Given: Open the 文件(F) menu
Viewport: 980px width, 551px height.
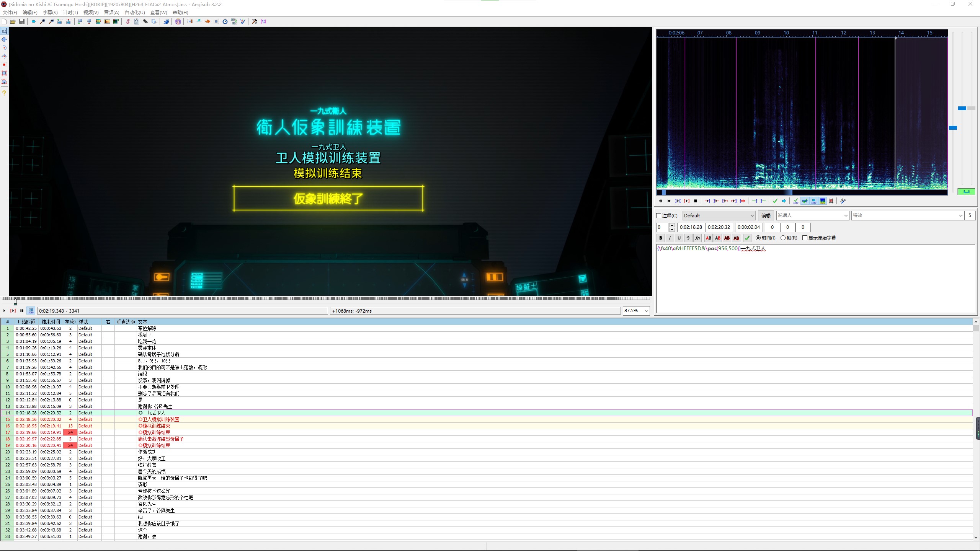Looking at the screenshot, I should (10, 13).
